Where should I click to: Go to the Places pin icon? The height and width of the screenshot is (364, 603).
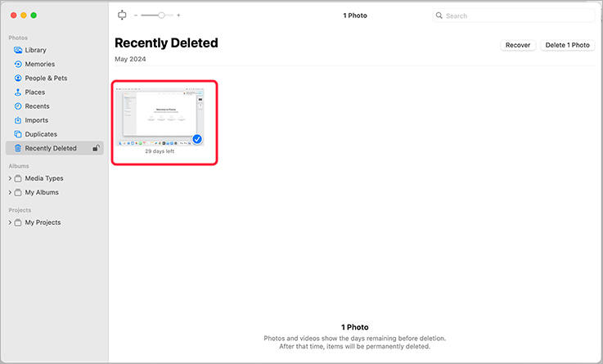[x=18, y=92]
